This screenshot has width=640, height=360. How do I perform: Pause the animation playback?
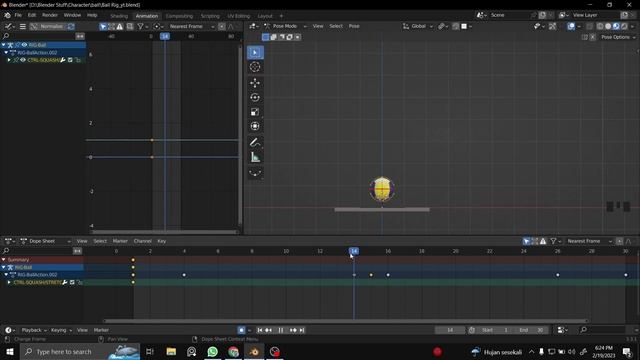coord(281,330)
